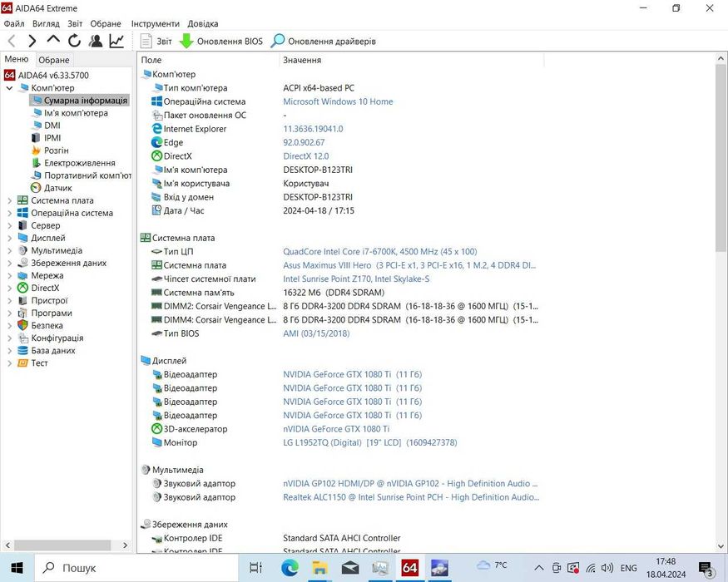Image resolution: width=728 pixels, height=582 pixels.
Task: Click the Звіт report toolbar button
Action: 156,42
